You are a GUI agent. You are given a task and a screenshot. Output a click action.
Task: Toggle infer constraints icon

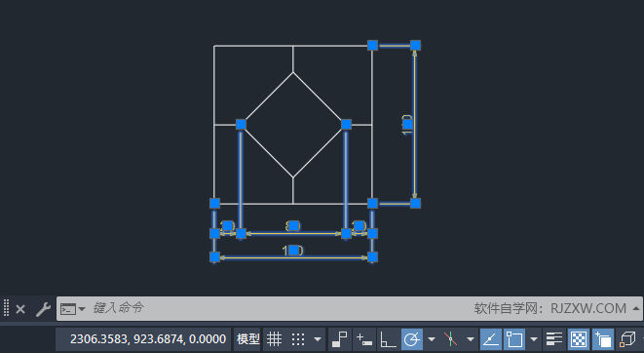[x=339, y=339]
